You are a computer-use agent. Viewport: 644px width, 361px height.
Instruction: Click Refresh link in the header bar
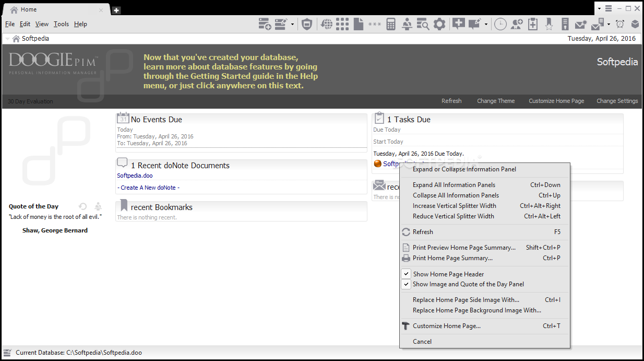click(x=451, y=101)
